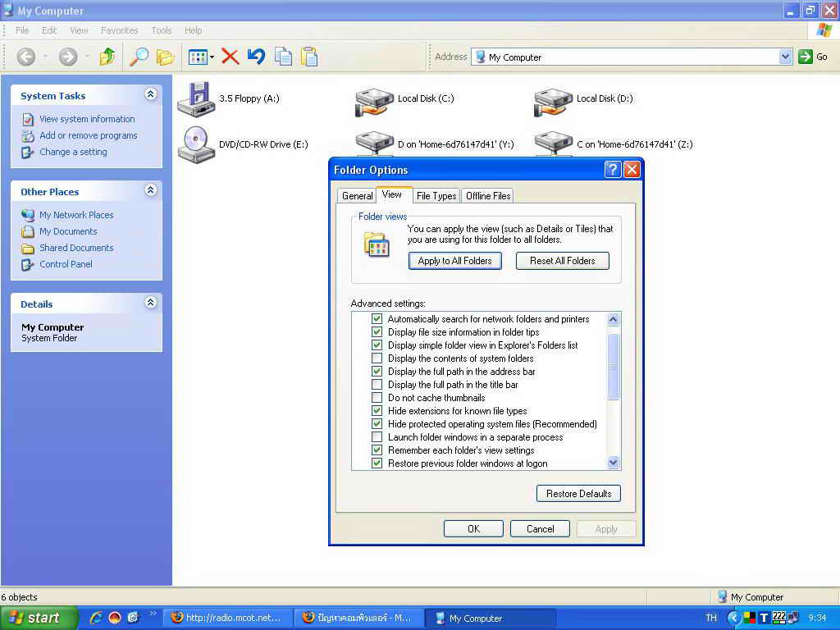Open View system information link
The image size is (840, 630).
click(87, 119)
